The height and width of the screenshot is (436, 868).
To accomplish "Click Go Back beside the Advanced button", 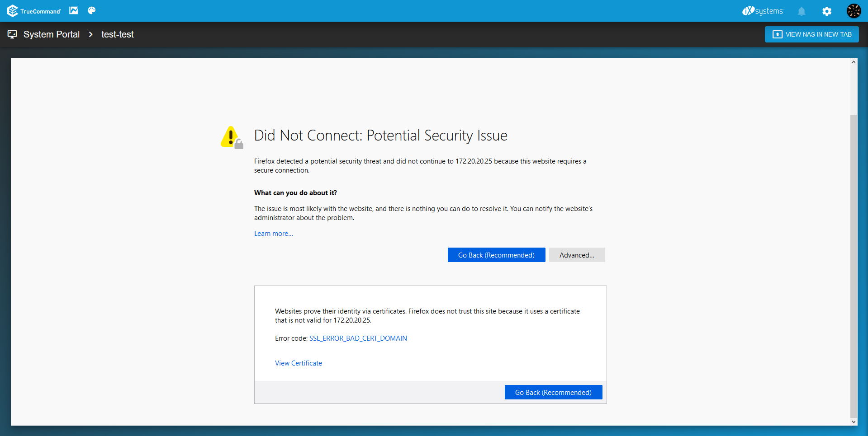I will (x=496, y=255).
